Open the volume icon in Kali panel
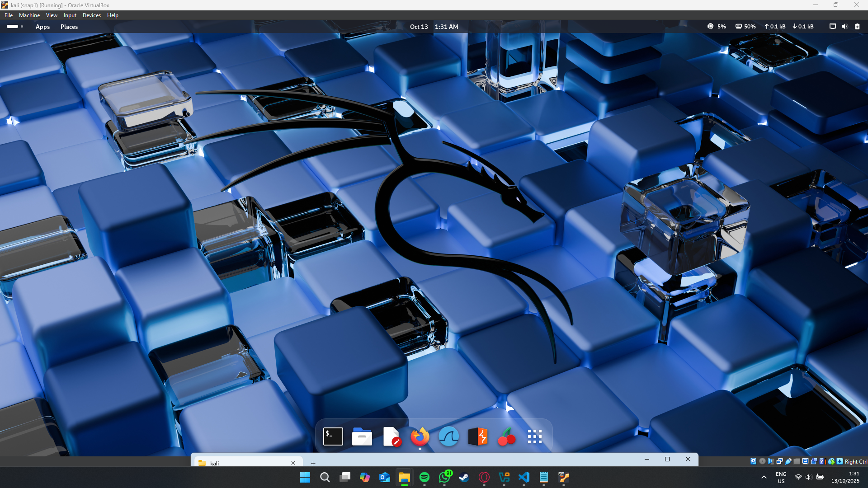Image resolution: width=868 pixels, height=488 pixels. pyautogui.click(x=845, y=26)
